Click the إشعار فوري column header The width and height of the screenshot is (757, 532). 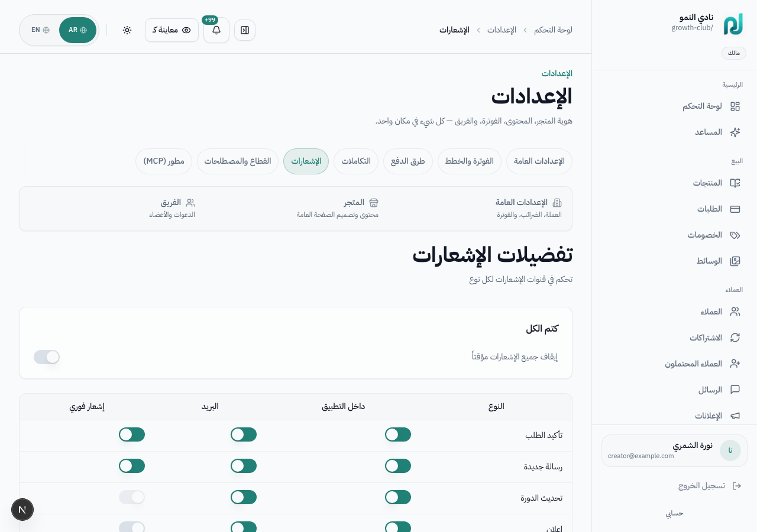click(87, 407)
